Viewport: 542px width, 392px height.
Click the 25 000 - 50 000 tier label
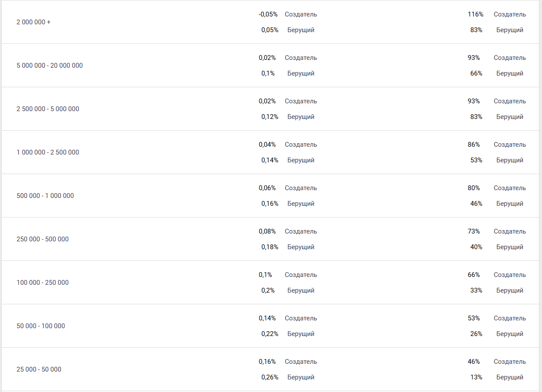click(x=39, y=369)
